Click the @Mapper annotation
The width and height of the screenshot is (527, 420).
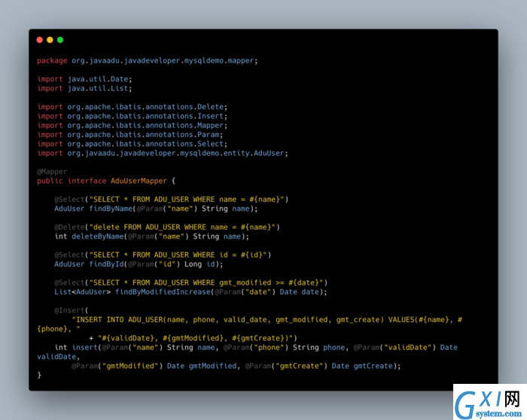coord(52,172)
